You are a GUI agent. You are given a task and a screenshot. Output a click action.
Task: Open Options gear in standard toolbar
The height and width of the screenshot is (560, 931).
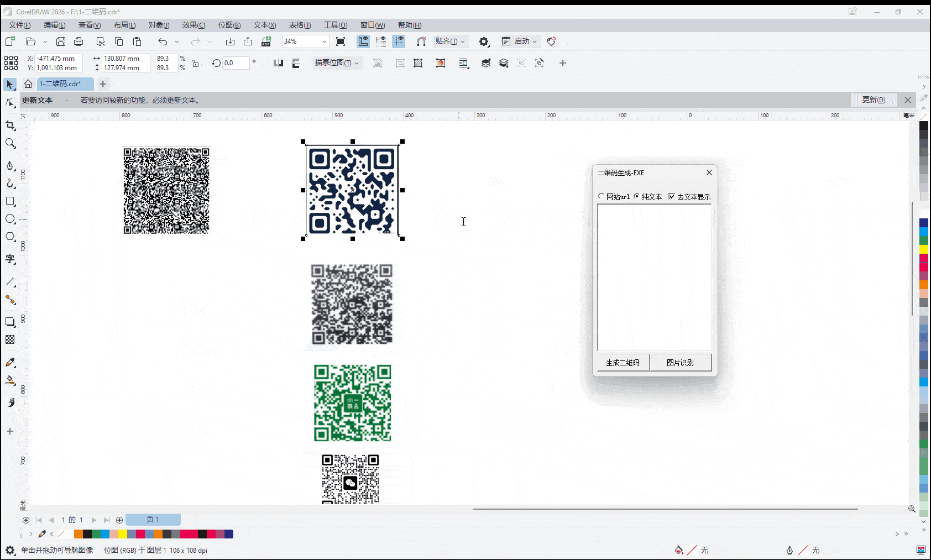(x=484, y=41)
